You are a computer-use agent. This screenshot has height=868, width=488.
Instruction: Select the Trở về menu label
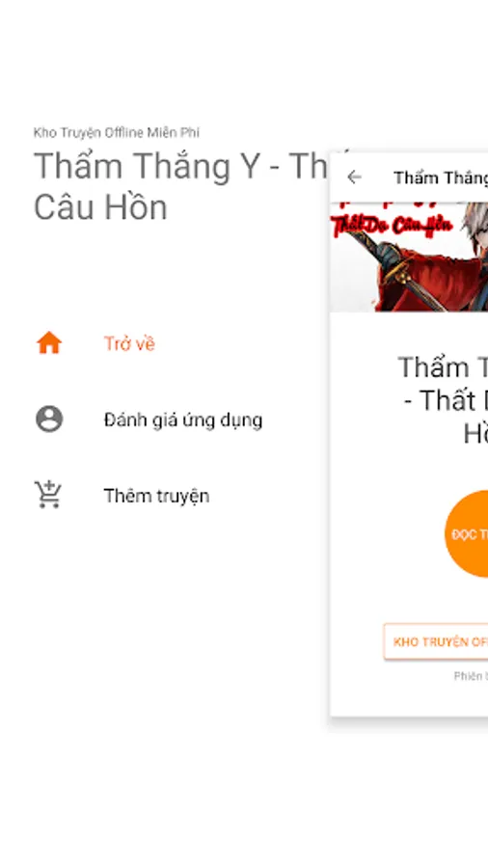(129, 343)
